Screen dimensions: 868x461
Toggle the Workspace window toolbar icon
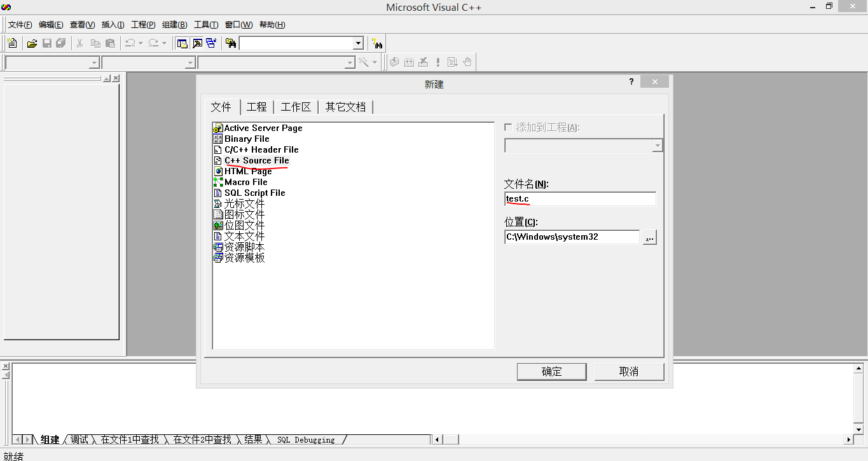183,43
